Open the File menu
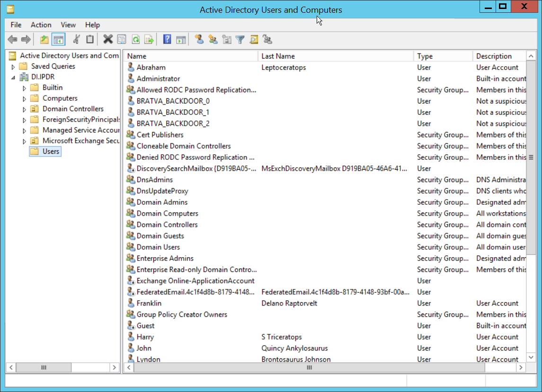The width and height of the screenshot is (542, 392). click(x=16, y=25)
